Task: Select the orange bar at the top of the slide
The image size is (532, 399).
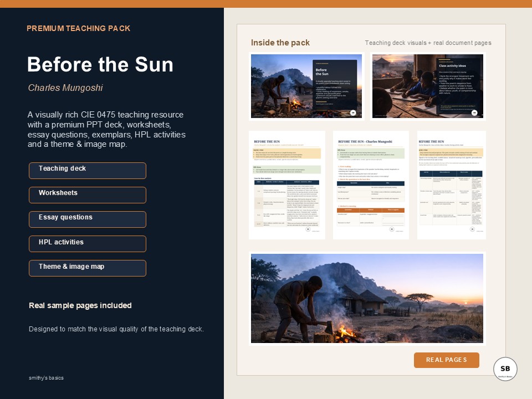Action: [266, 3]
